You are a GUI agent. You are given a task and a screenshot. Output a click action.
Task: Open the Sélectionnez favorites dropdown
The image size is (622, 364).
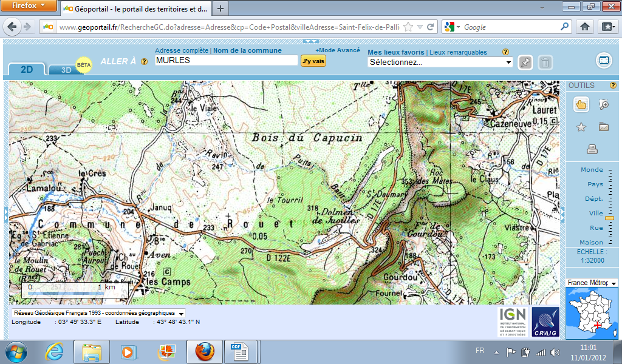click(x=440, y=62)
